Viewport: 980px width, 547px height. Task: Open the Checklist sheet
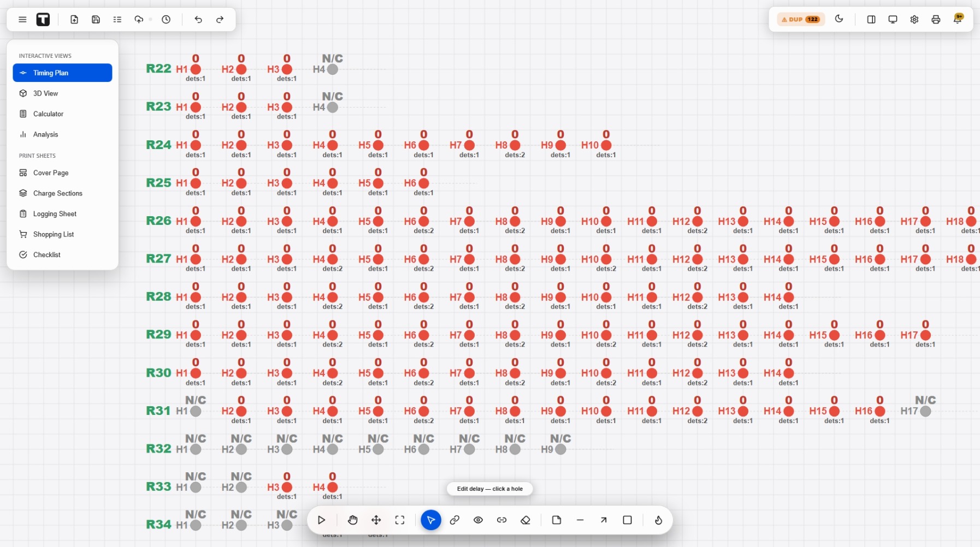pyautogui.click(x=62, y=254)
